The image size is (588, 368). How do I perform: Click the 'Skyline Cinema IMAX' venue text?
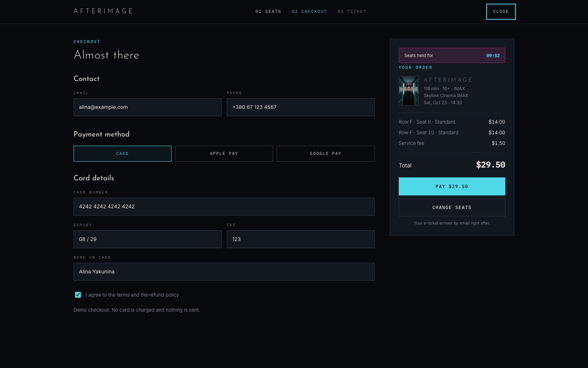(x=446, y=96)
